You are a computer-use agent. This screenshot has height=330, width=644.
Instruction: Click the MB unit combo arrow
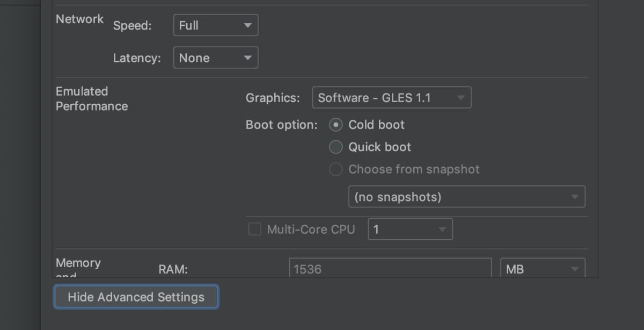coord(574,269)
